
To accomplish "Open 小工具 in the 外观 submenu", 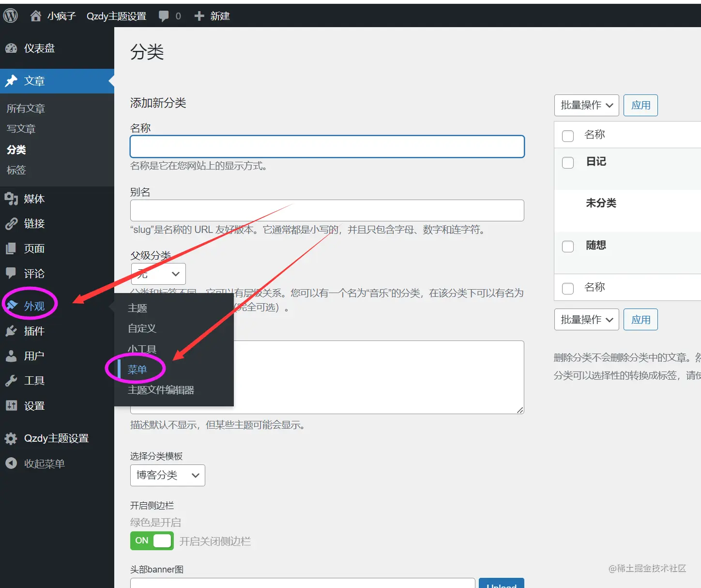I will pos(142,349).
